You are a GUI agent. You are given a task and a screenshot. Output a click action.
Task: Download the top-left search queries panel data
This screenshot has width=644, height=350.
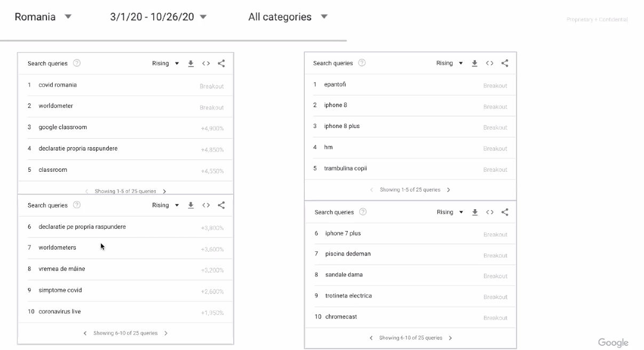190,63
